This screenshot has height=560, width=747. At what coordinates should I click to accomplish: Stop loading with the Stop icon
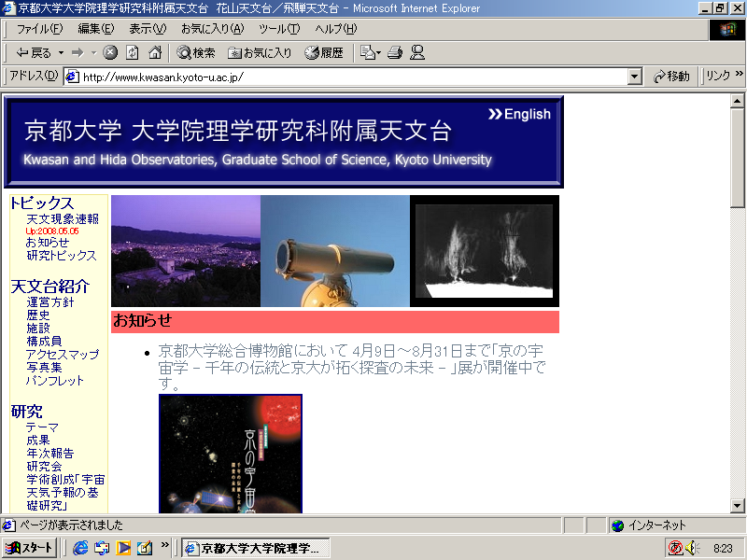tap(110, 53)
